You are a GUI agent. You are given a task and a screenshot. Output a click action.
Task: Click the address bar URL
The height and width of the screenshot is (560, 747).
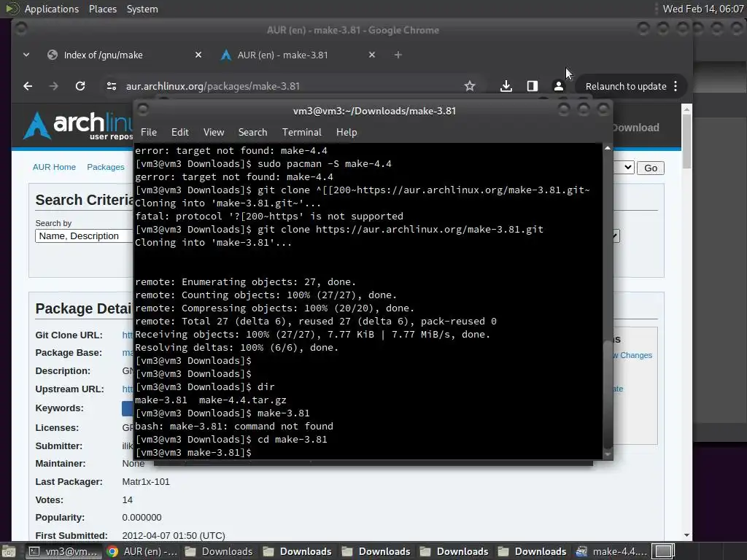point(212,86)
